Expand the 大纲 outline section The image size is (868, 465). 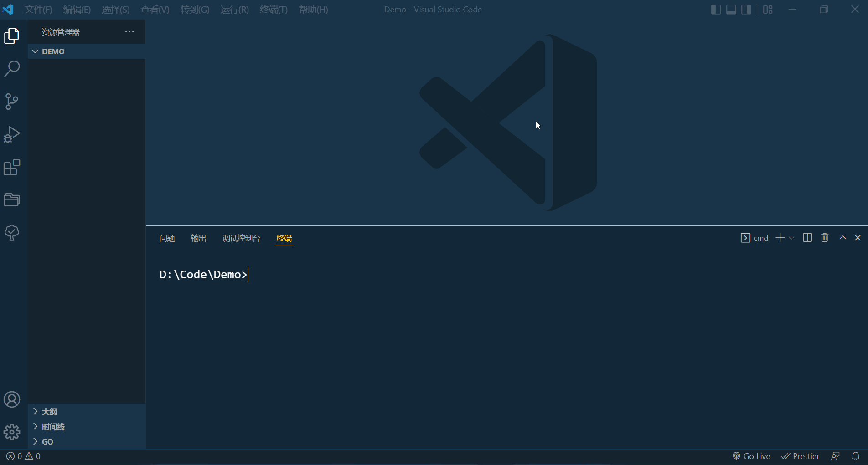tap(87, 412)
